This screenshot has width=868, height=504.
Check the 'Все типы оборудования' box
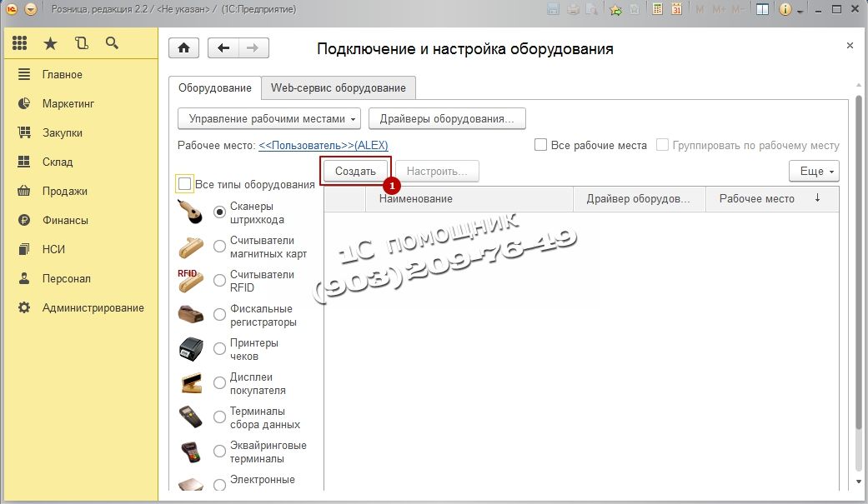pyautogui.click(x=185, y=184)
